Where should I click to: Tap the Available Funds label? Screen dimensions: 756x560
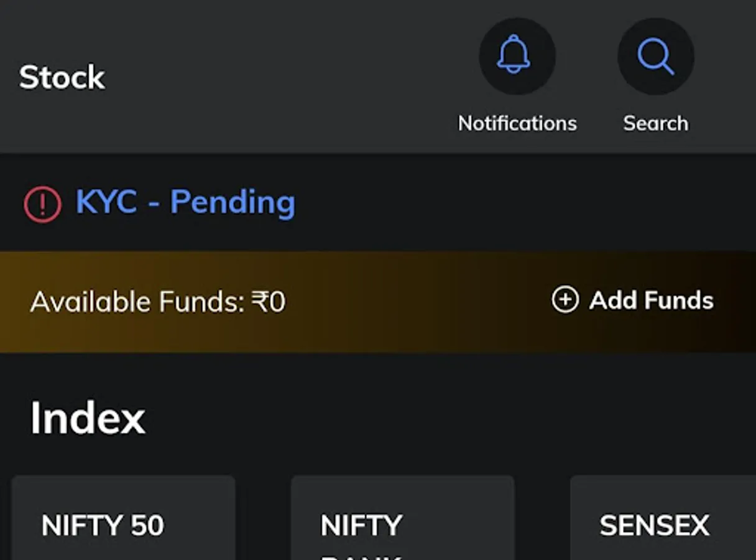(x=137, y=302)
